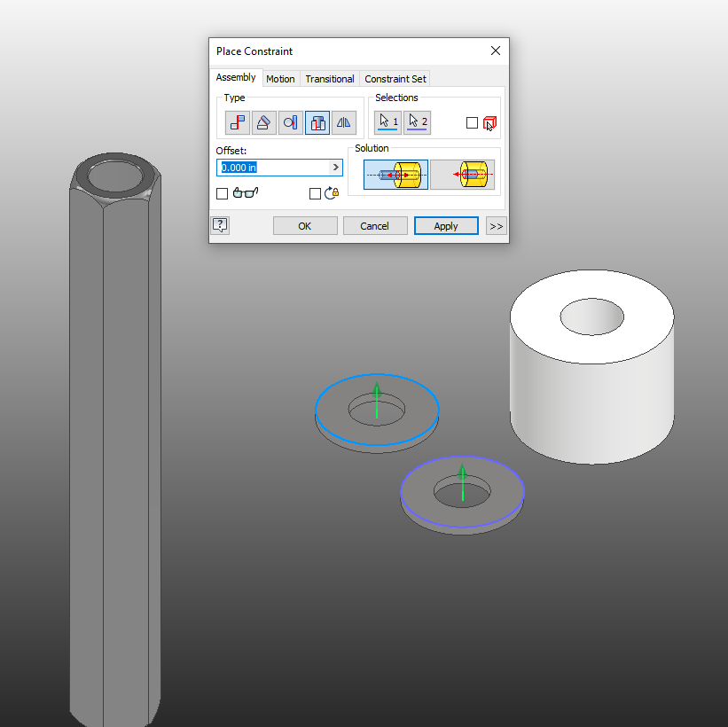Open the Offset value flyout arrow
This screenshot has height=727, width=728.
pyautogui.click(x=336, y=168)
